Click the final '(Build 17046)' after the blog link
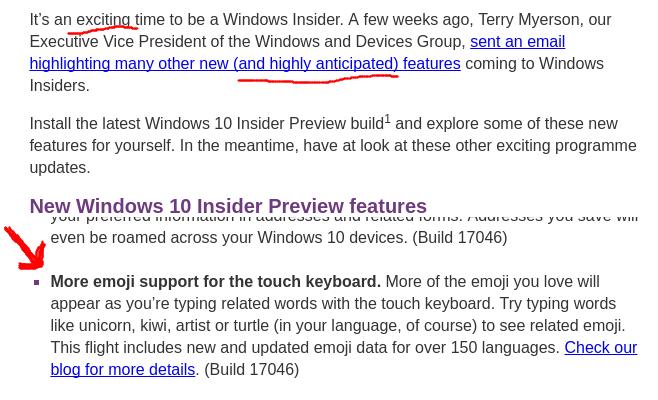 tap(251, 370)
